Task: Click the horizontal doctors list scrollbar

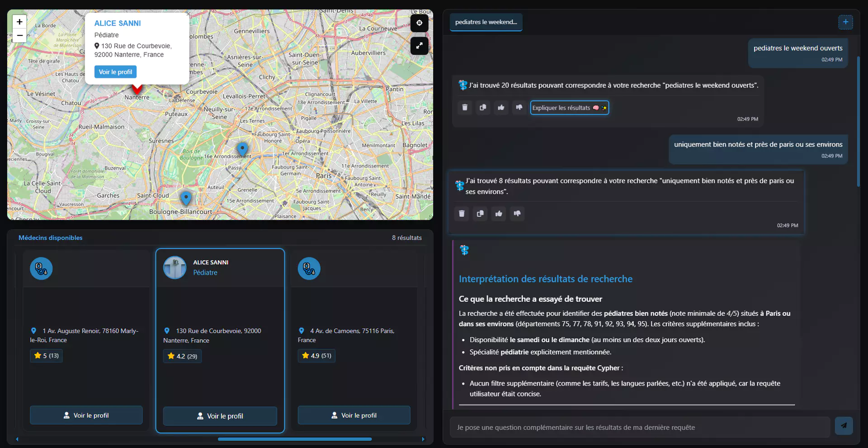Action: [x=295, y=439]
